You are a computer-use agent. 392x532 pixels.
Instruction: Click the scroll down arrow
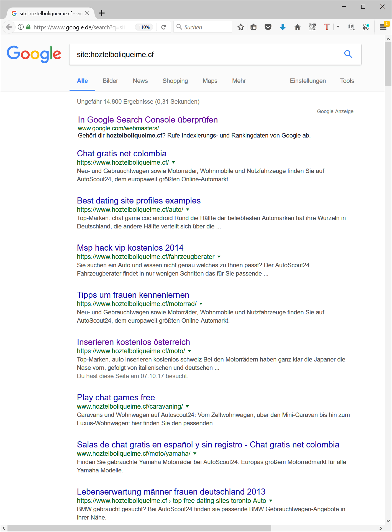tap(388, 521)
